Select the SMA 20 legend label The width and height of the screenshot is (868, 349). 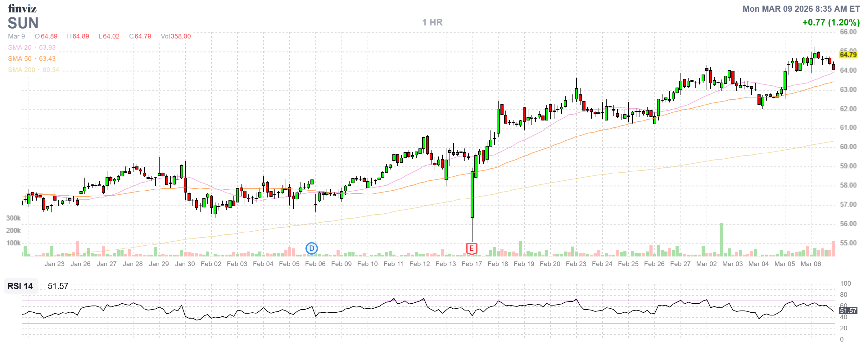(20, 48)
